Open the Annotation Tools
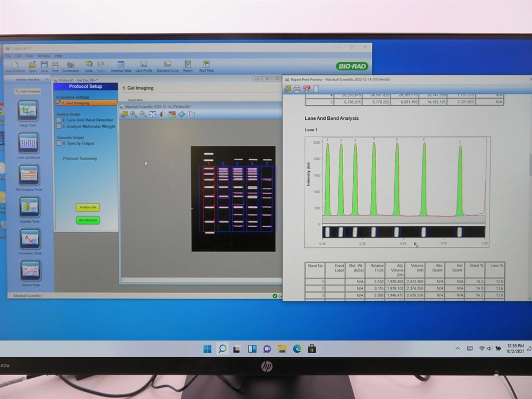Viewport: 532px width, 399px height. [x=30, y=239]
